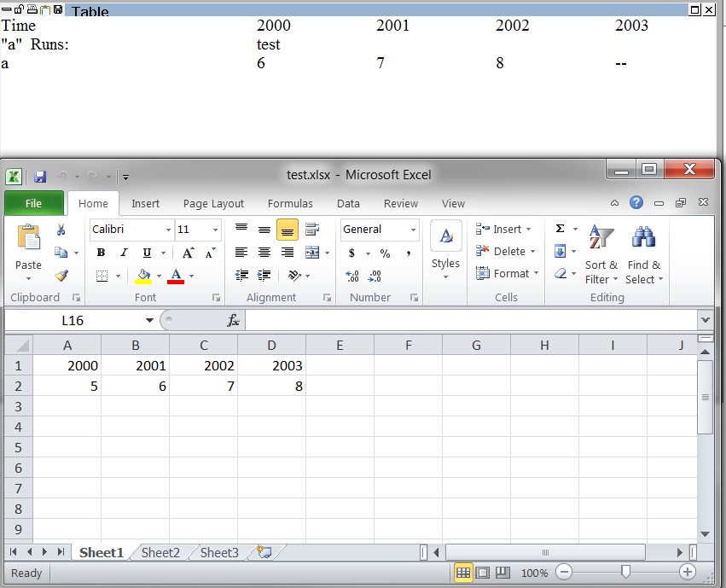Viewport: 726px width, 588px height.
Task: Toggle Bold formatting
Action: [x=101, y=253]
